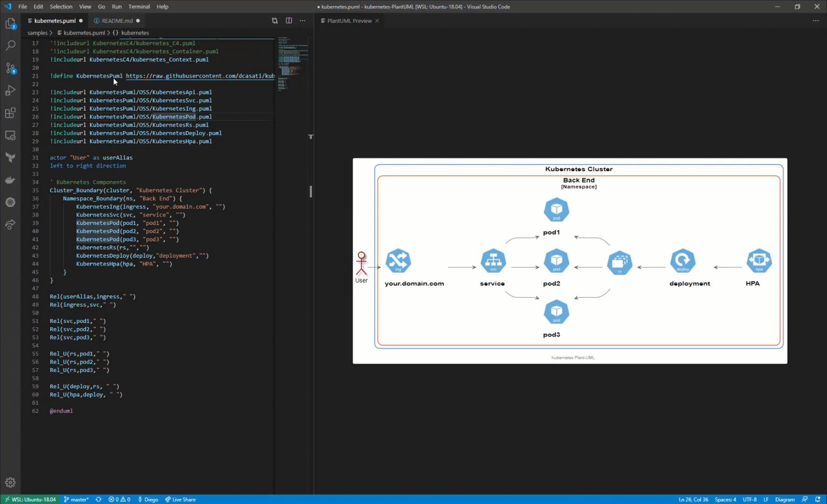Click the Open Changes icon in the editor toolbar
This screenshot has height=504, width=827.
point(274,21)
